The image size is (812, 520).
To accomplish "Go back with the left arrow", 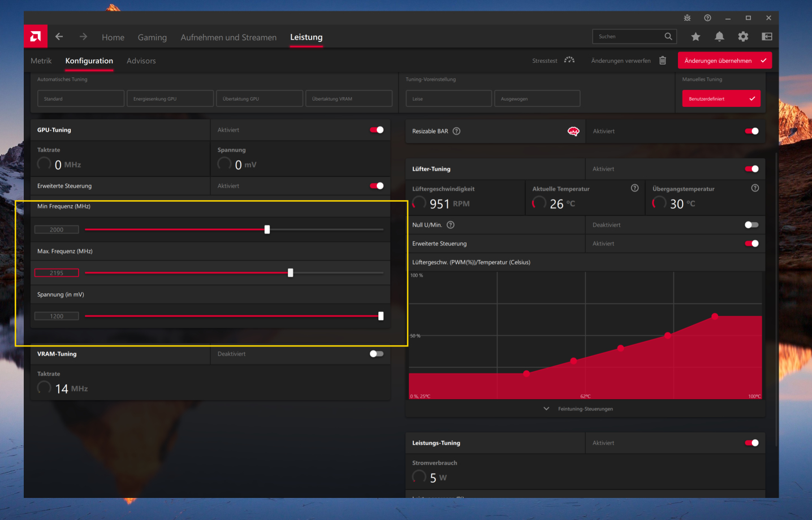I will (59, 37).
